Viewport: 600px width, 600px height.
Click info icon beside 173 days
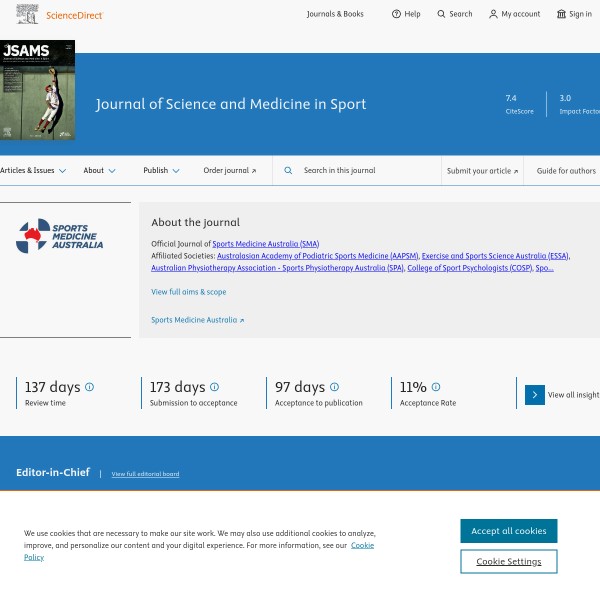(x=214, y=387)
